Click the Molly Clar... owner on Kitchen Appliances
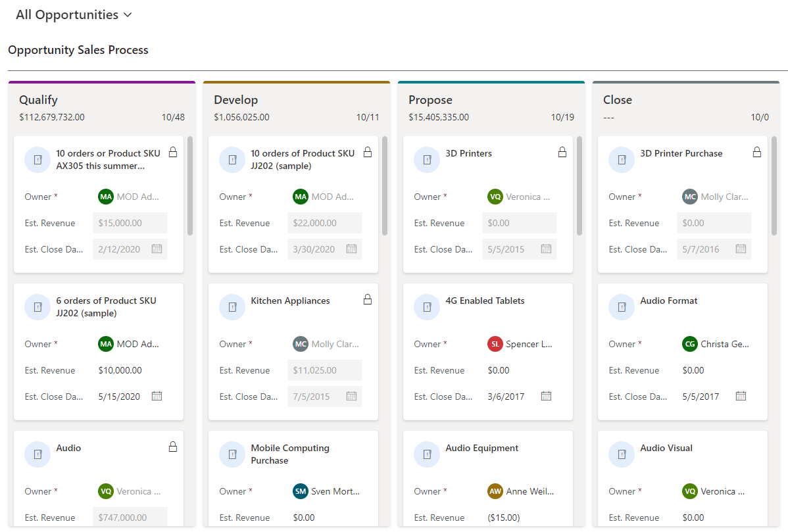 coord(326,344)
